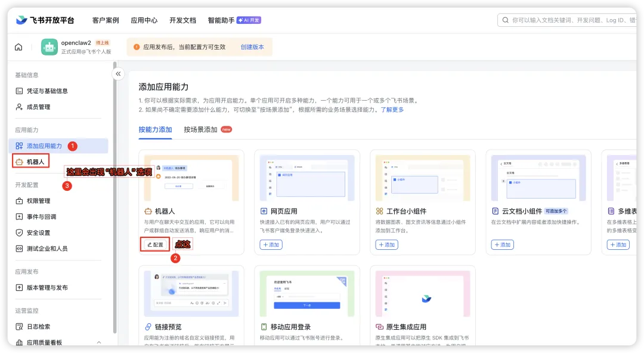
Task: Click the 原生集成应用 preview thumbnail
Action: [423, 293]
